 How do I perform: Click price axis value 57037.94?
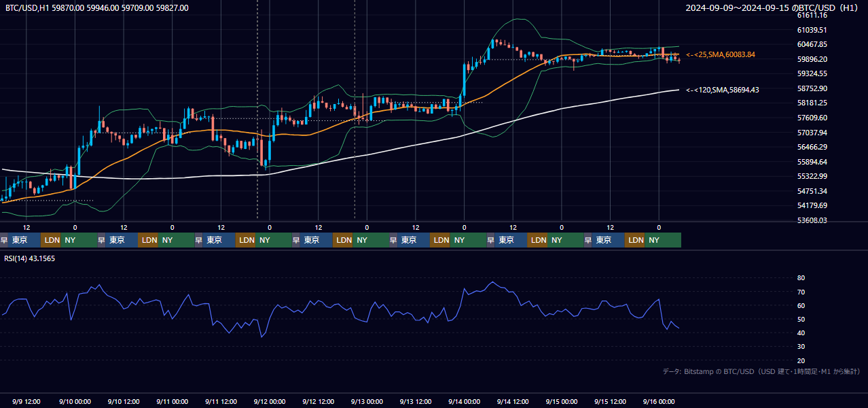(812, 132)
